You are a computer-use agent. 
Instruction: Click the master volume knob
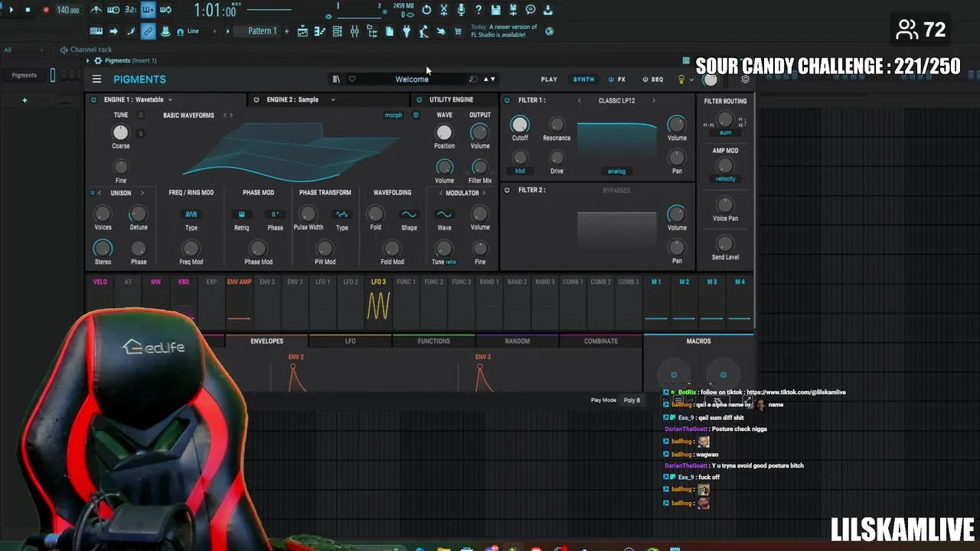[710, 80]
